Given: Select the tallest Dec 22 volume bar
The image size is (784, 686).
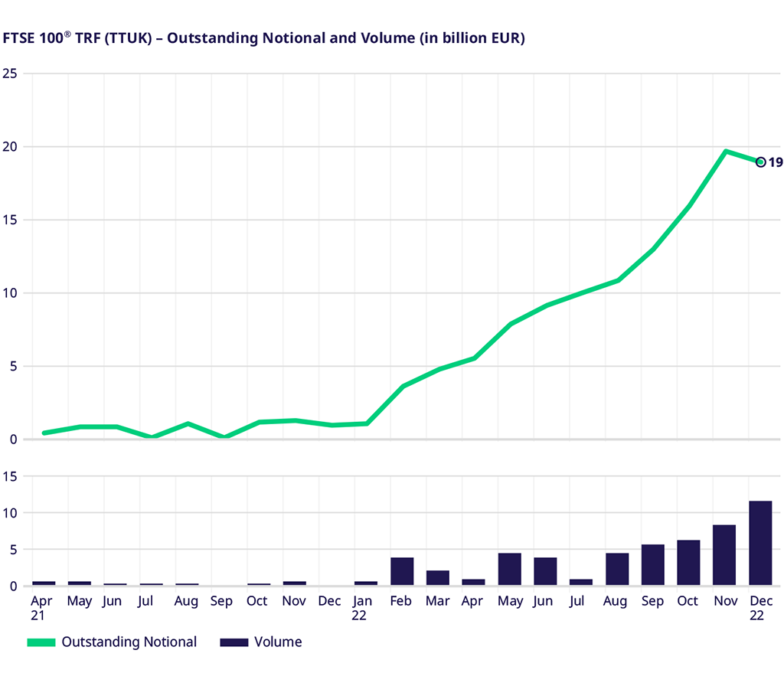Looking at the screenshot, I should pyautogui.click(x=760, y=543).
